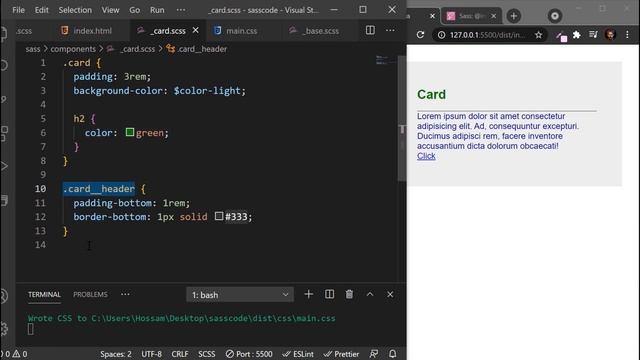Switch to the index.html editor tab
The image size is (640, 360).
(x=87, y=31)
